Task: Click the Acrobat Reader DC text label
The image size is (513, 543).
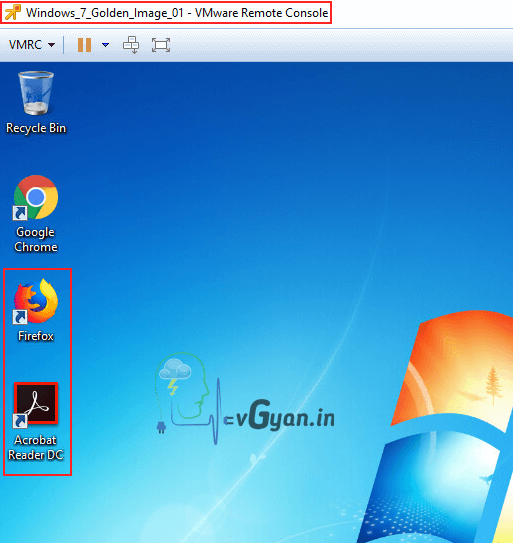Action: click(x=36, y=447)
